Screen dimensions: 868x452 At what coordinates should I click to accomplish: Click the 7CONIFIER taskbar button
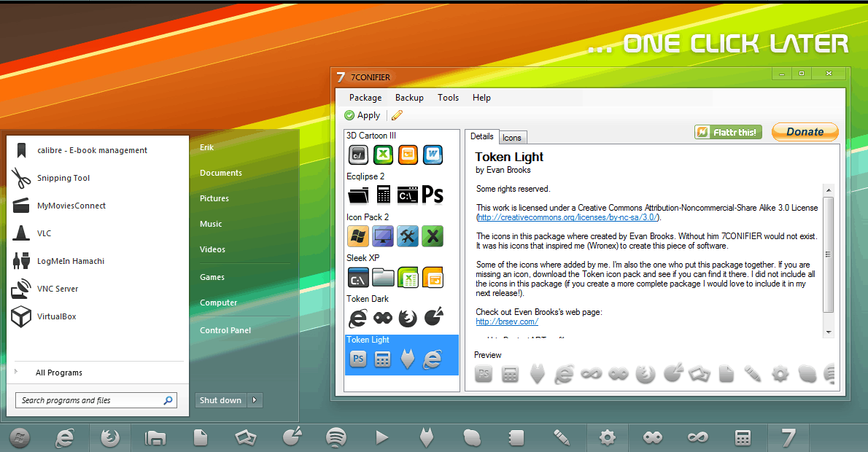tap(788, 438)
